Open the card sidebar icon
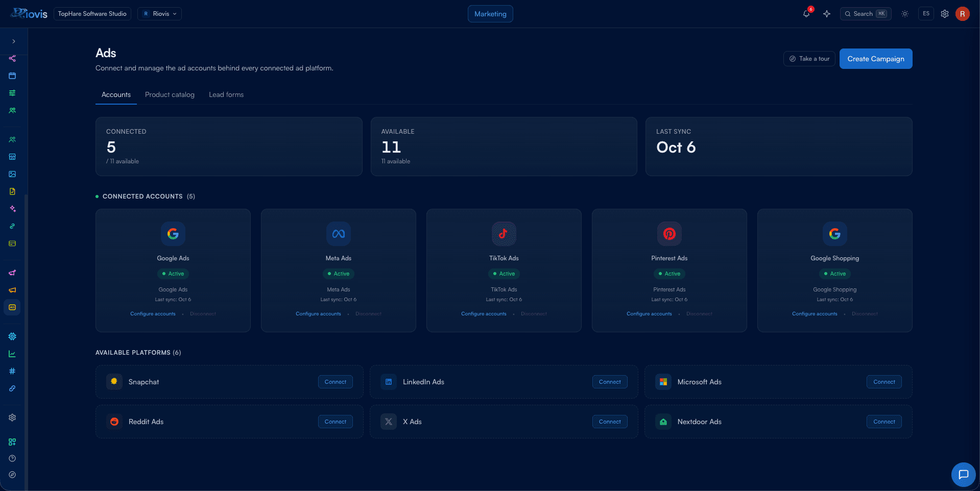This screenshot has width=980, height=491. [x=12, y=243]
